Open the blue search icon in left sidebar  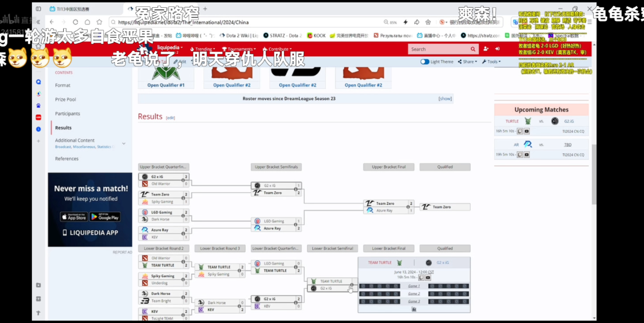(39, 82)
